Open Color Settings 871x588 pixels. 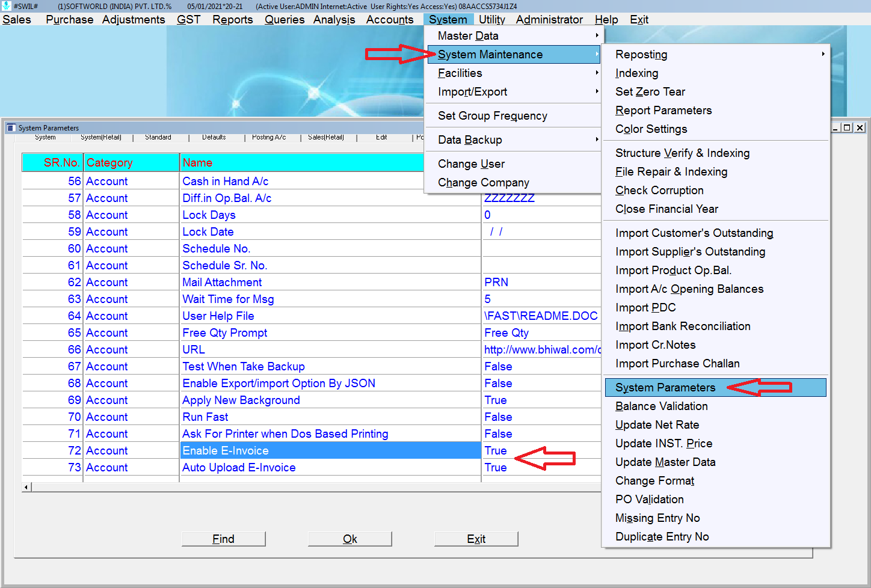pyautogui.click(x=716, y=129)
